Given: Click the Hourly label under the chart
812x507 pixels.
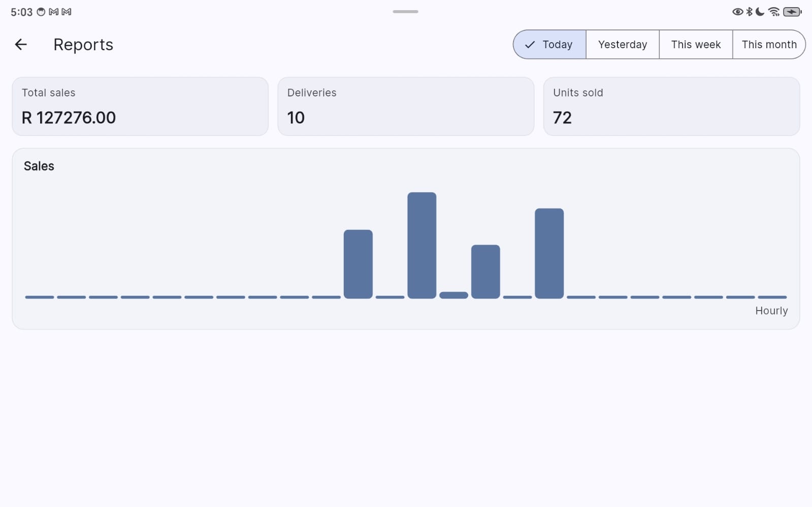Looking at the screenshot, I should [771, 311].
